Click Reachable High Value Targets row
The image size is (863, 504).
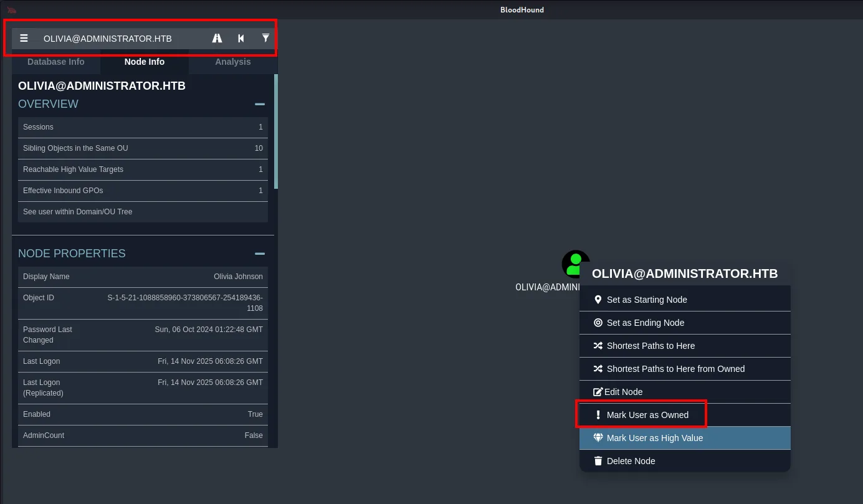pyautogui.click(x=143, y=169)
